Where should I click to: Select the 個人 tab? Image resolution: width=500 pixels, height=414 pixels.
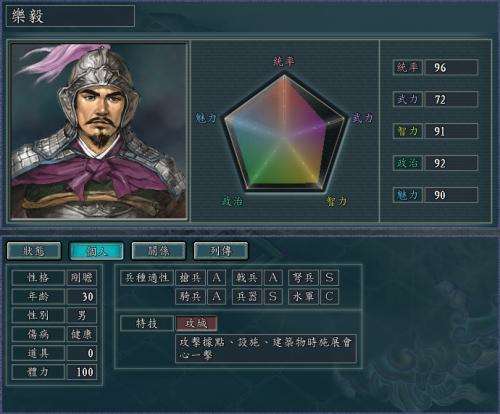click(x=96, y=251)
